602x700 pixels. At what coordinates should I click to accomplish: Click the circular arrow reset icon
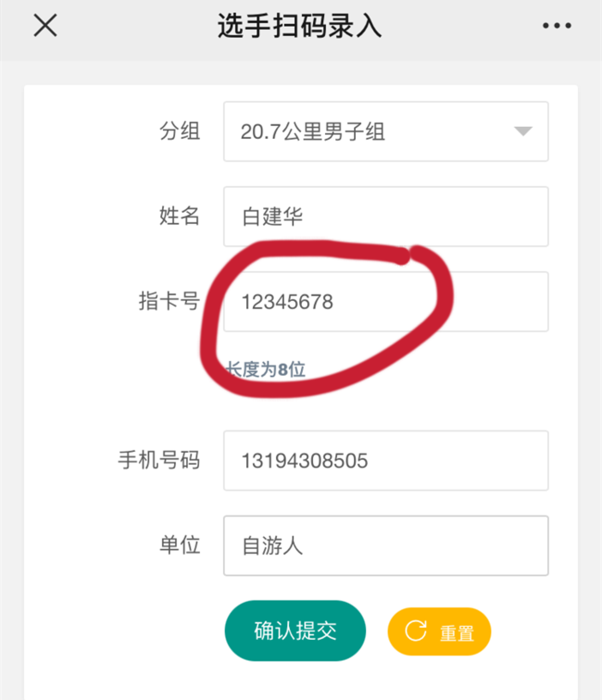pyautogui.click(x=416, y=631)
